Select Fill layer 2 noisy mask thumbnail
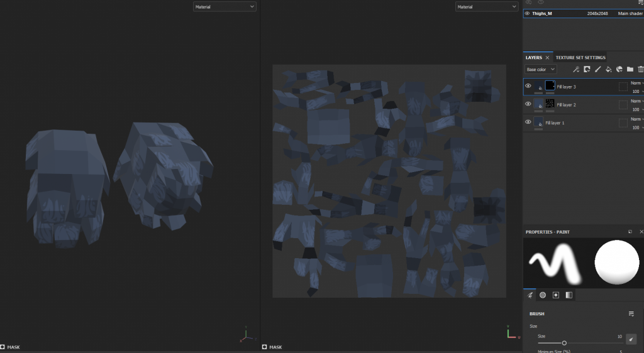The height and width of the screenshot is (353, 644). pyautogui.click(x=550, y=104)
